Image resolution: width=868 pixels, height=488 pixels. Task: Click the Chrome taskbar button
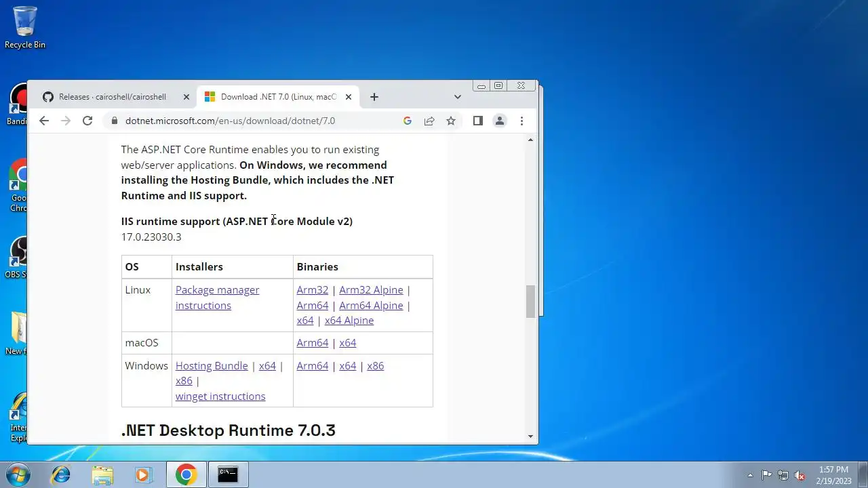click(x=186, y=475)
